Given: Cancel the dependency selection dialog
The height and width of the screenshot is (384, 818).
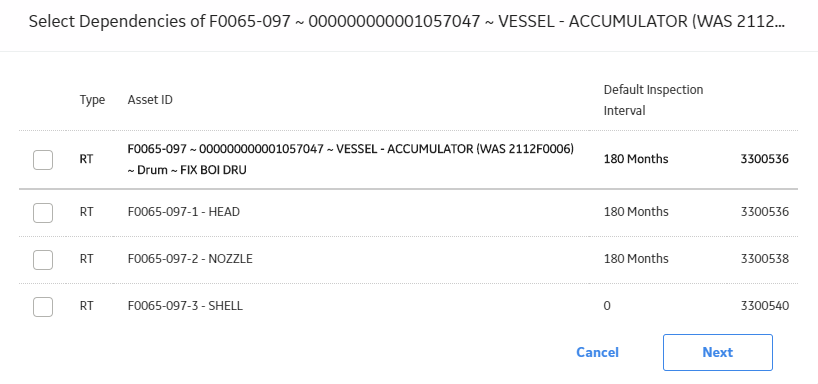Looking at the screenshot, I should pos(597,352).
